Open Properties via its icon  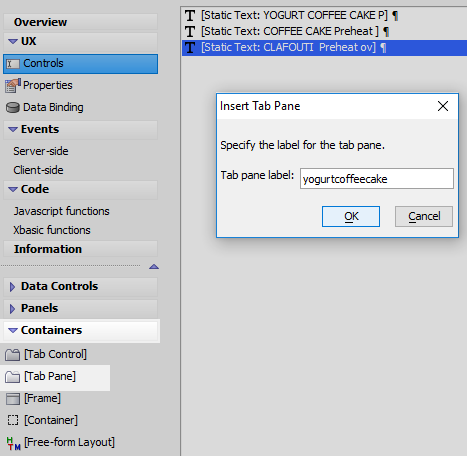13,86
